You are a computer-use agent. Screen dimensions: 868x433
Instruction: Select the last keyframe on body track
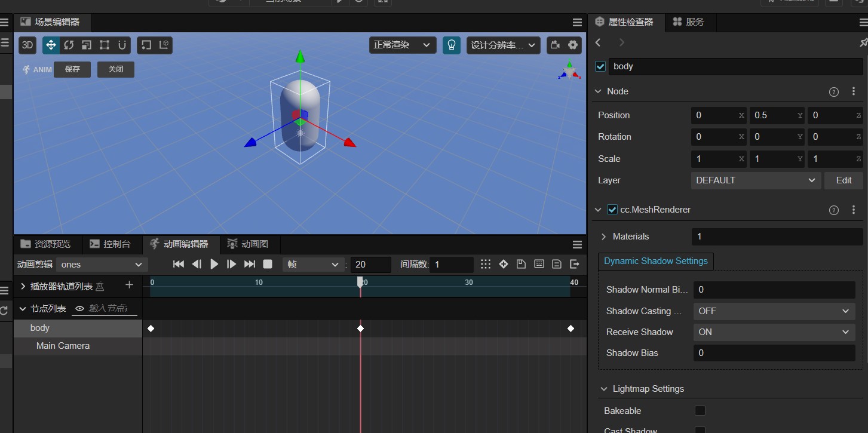point(571,328)
